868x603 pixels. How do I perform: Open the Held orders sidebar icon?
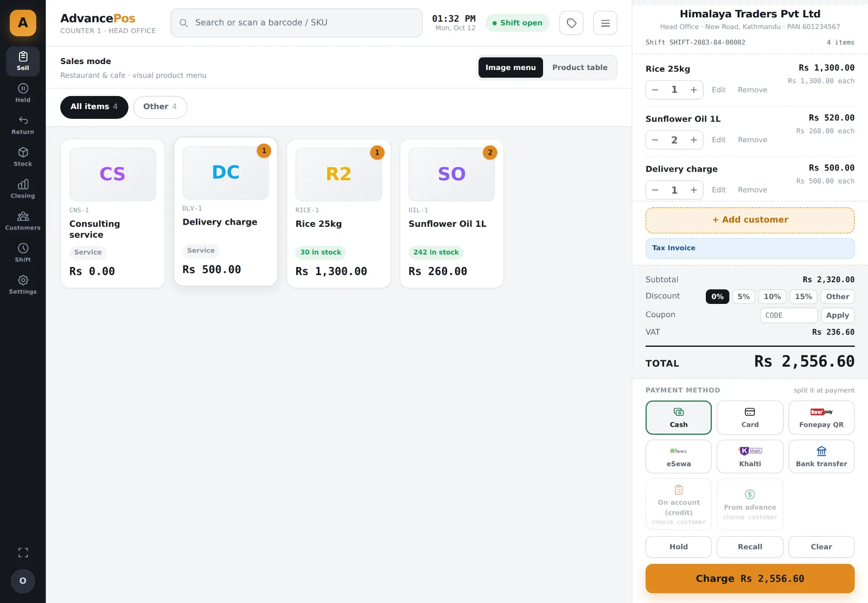[x=23, y=93]
